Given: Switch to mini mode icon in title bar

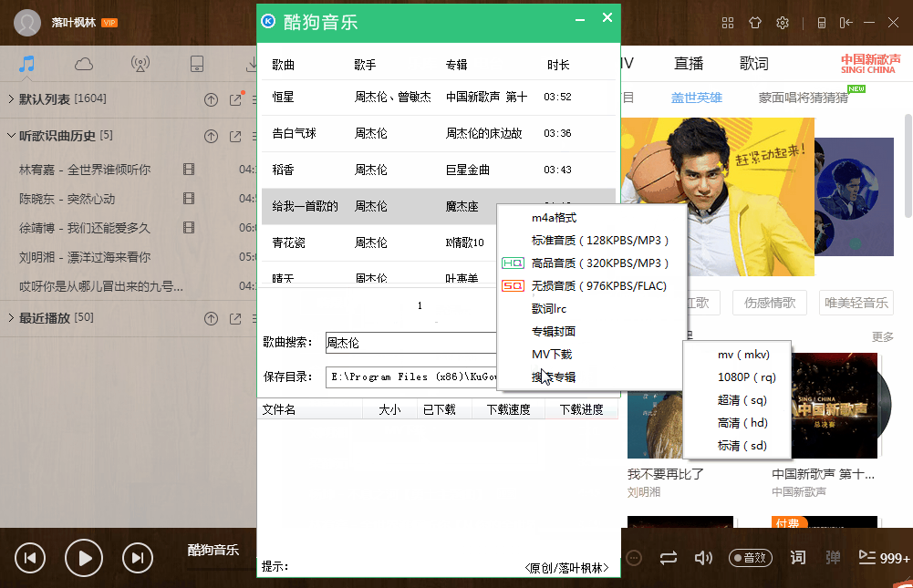Looking at the screenshot, I should pos(846,23).
